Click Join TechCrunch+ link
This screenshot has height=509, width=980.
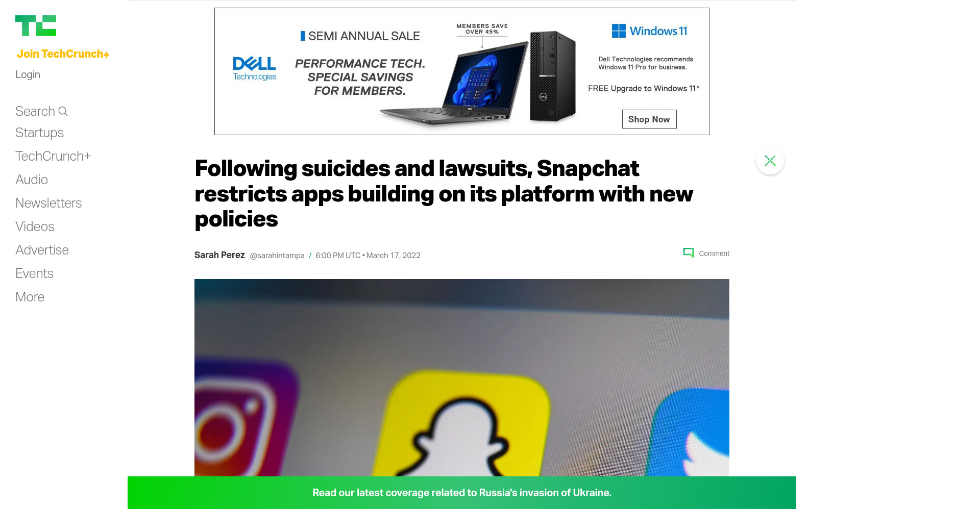pos(63,54)
